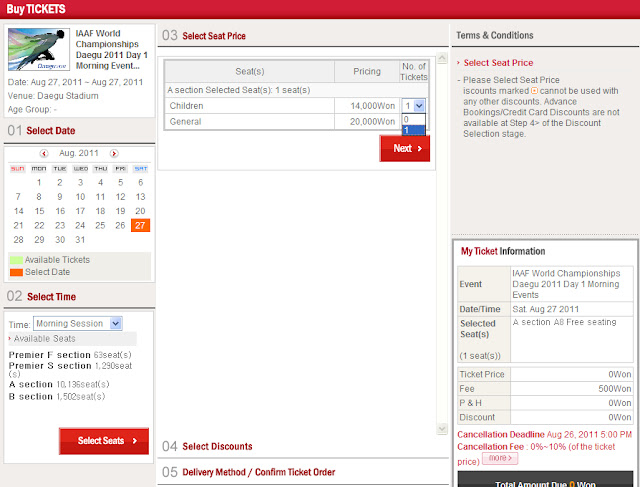
Task: Select August 31 on the calendar
Action: [80, 240]
